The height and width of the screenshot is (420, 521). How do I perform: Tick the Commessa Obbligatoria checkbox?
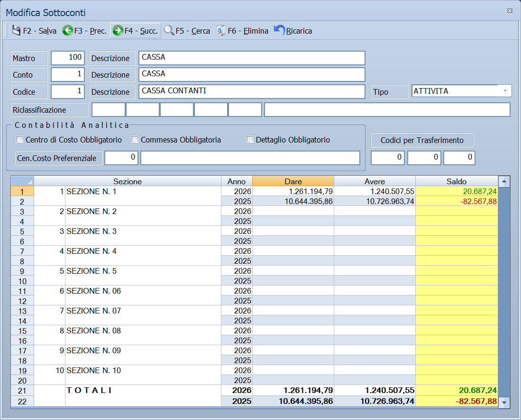(x=135, y=139)
